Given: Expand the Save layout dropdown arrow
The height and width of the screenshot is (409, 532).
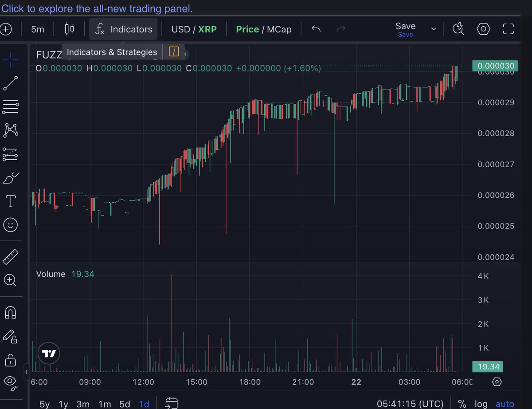Looking at the screenshot, I should click(434, 29).
